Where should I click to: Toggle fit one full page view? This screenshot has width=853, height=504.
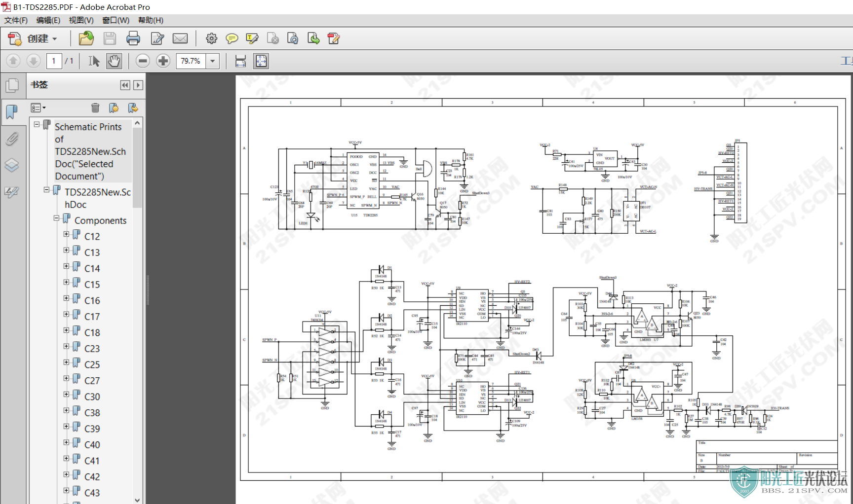(x=261, y=61)
